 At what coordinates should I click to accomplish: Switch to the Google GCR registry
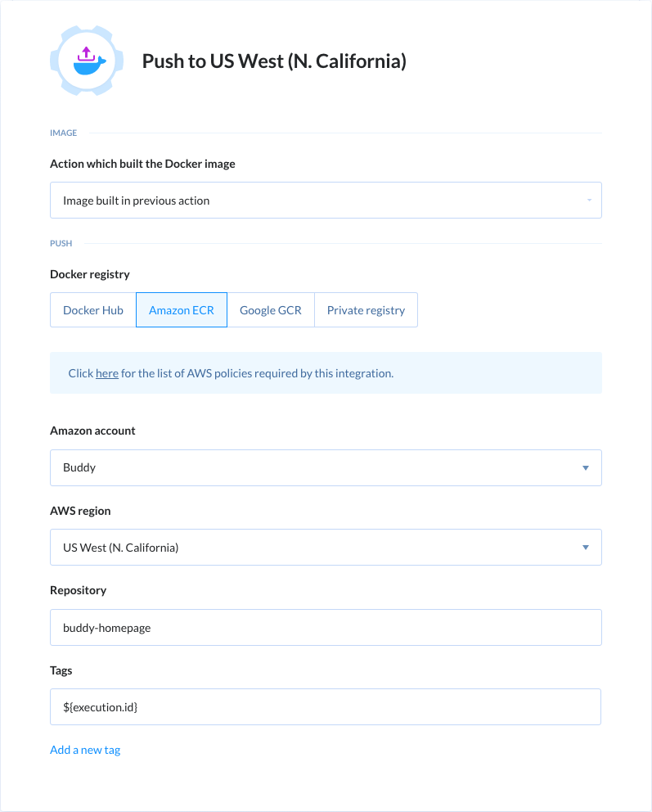click(x=271, y=309)
